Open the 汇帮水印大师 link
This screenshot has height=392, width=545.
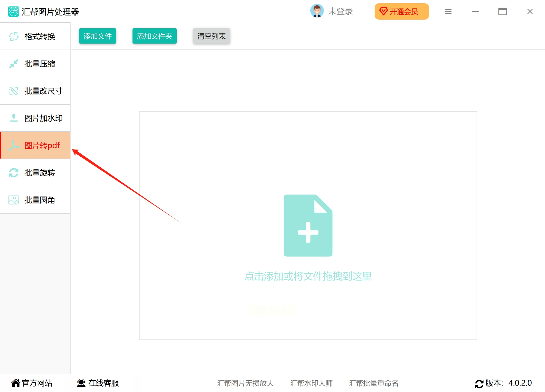coord(311,383)
